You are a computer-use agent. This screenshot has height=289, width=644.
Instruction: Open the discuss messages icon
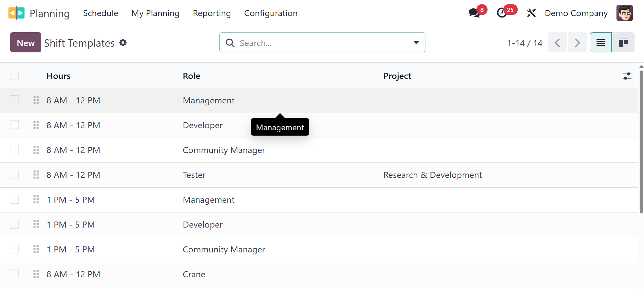(474, 13)
